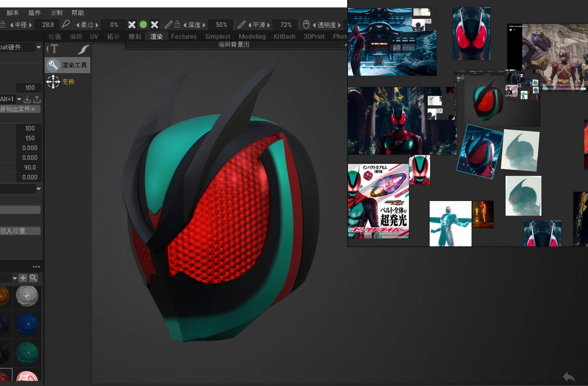Decrease 透明度 with its left arrow
Screen dimensions: 588x386
pyautogui.click(x=314, y=25)
